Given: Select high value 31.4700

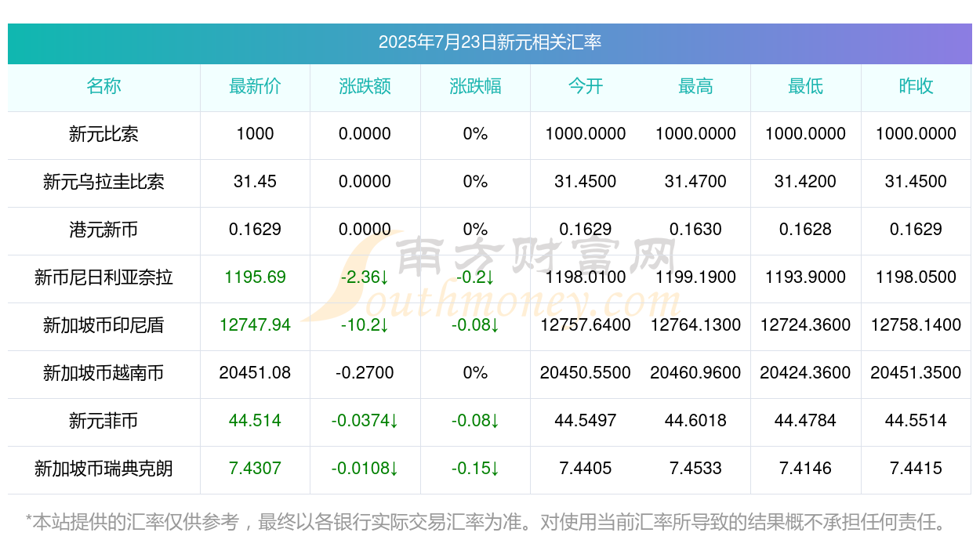Looking at the screenshot, I should (x=695, y=182).
